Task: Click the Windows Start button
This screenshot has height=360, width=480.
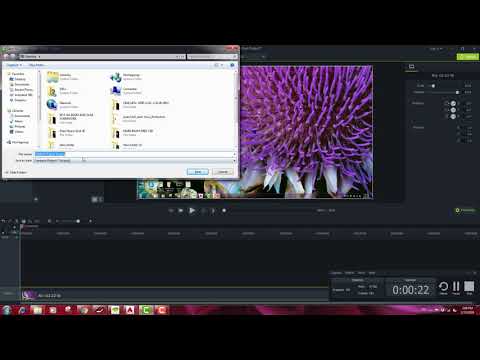Action: tap(7, 310)
